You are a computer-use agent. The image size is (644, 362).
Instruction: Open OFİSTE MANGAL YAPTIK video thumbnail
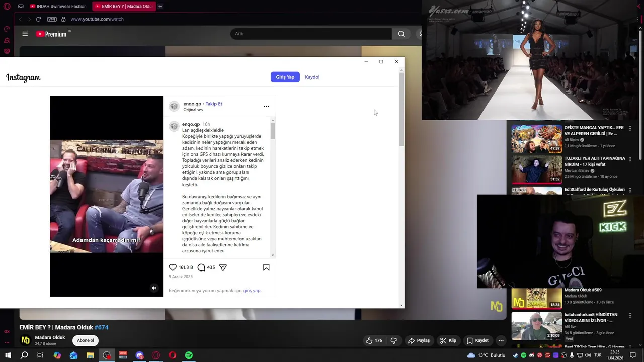coord(536,139)
